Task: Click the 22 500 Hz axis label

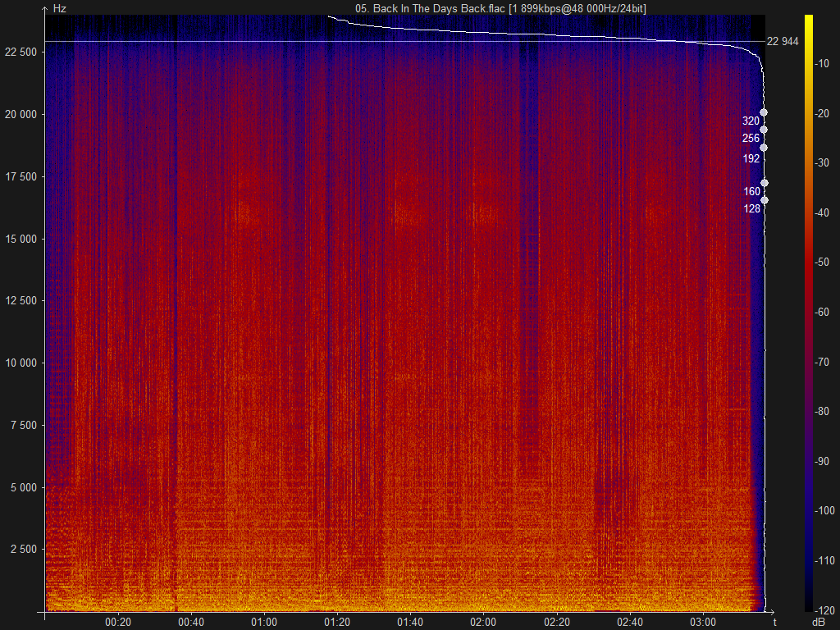Action: pyautogui.click(x=21, y=52)
